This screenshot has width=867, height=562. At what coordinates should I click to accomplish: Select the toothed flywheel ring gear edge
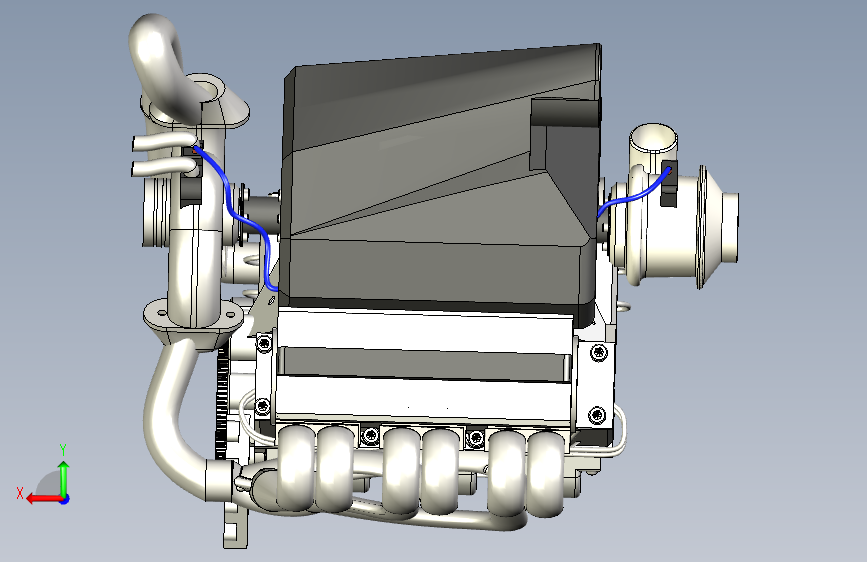(x=222, y=401)
